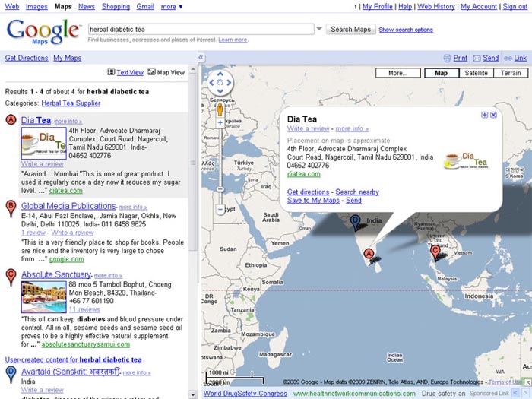Click Search nearby in info window

[357, 192]
